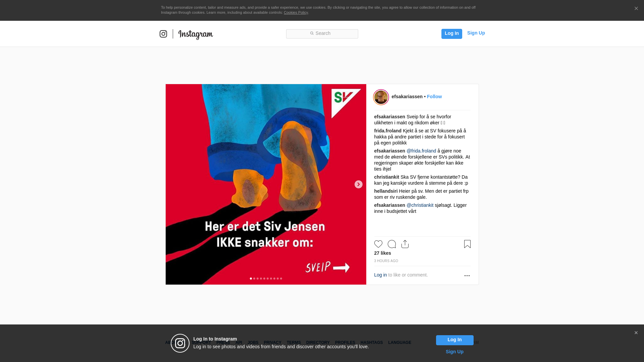The width and height of the screenshot is (644, 362).
Task: Open the Sign Up link in header
Action: coord(476,33)
